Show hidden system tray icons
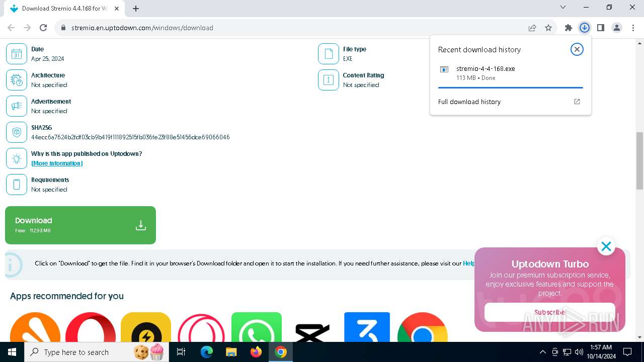Image resolution: width=644 pixels, height=362 pixels. pyautogui.click(x=542, y=352)
